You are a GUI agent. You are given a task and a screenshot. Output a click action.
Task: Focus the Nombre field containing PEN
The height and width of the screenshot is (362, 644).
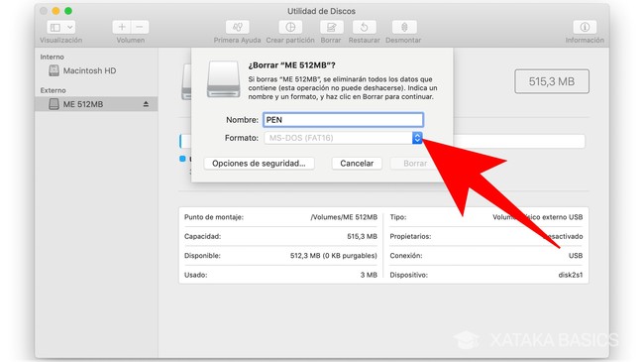point(343,120)
